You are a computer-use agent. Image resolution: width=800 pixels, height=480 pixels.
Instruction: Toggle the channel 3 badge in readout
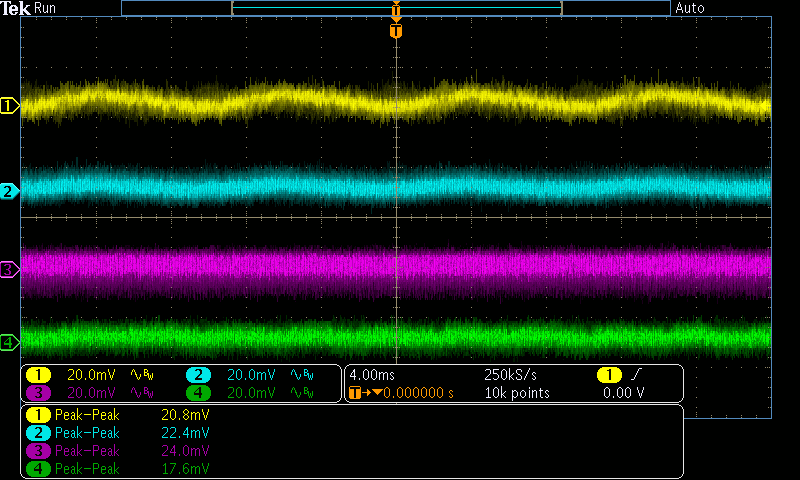click(39, 393)
